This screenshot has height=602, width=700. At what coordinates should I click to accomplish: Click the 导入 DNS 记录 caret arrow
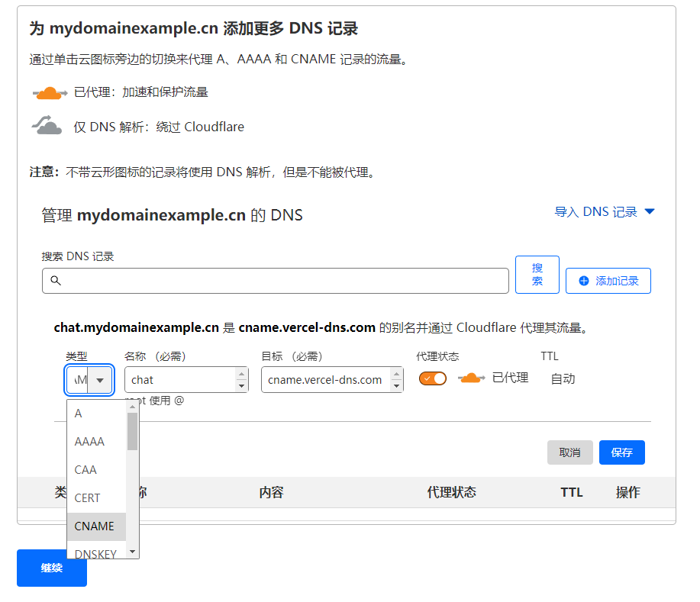coord(650,212)
